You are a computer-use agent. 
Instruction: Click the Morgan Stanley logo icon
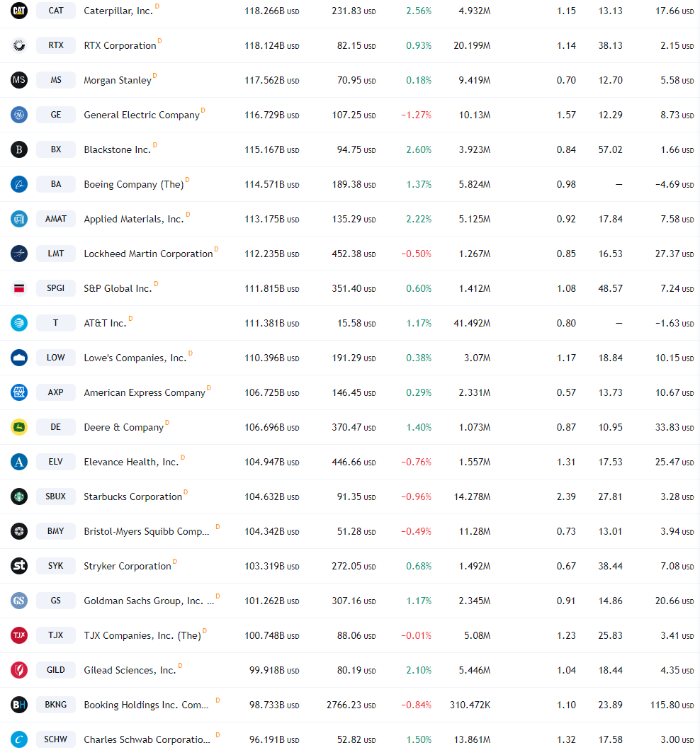(19, 80)
